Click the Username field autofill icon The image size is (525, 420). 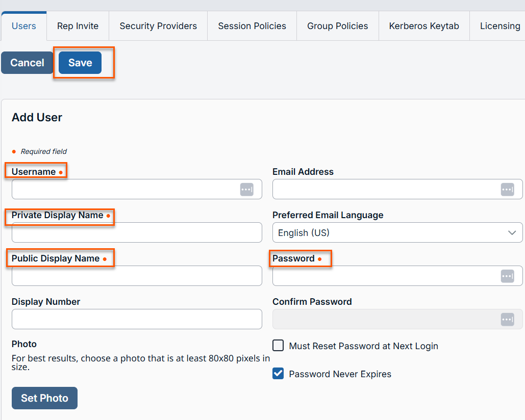(x=246, y=189)
